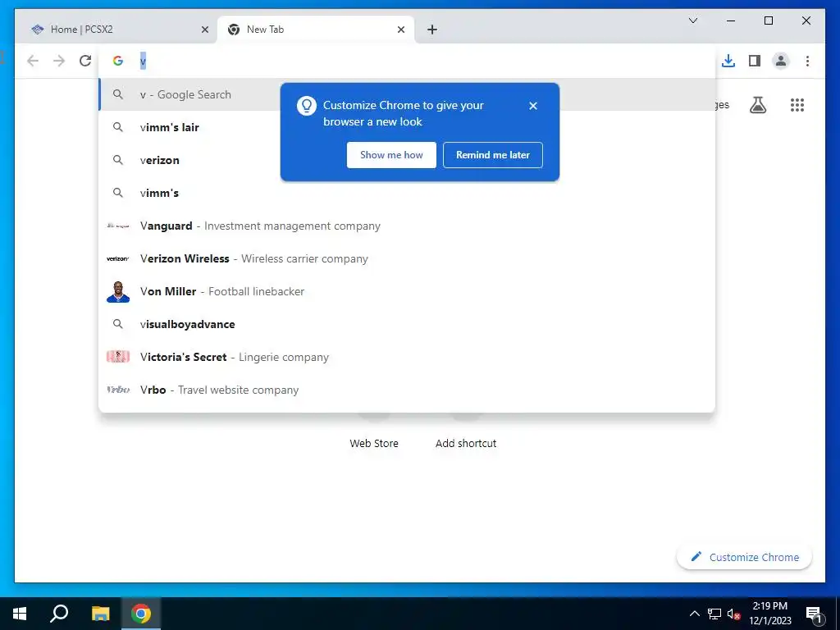This screenshot has height=630, width=840.
Task: Reload the current page
Action: point(85,61)
